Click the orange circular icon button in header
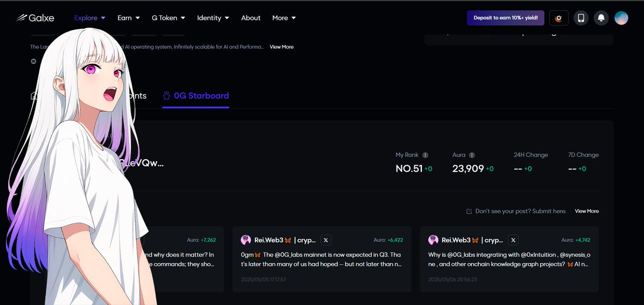Image resolution: width=644 pixels, height=305 pixels. pyautogui.click(x=559, y=18)
